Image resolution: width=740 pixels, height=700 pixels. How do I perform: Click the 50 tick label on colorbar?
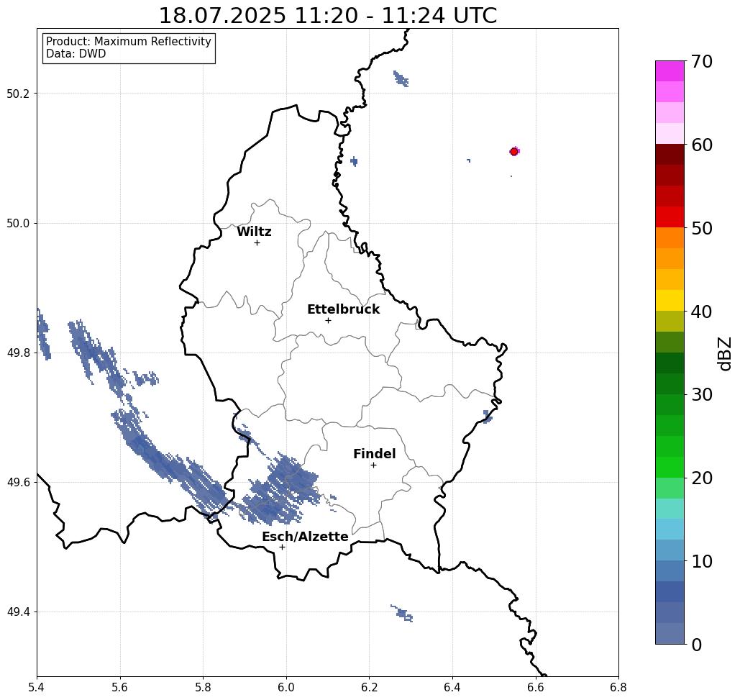click(702, 228)
